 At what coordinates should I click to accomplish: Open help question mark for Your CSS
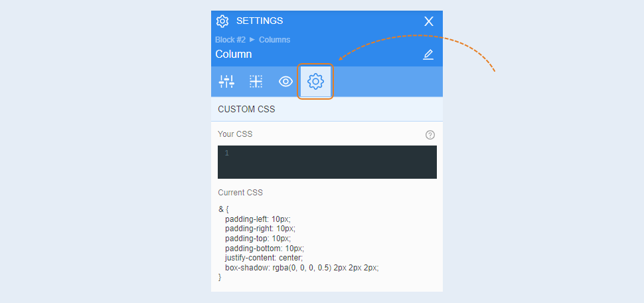coord(430,135)
